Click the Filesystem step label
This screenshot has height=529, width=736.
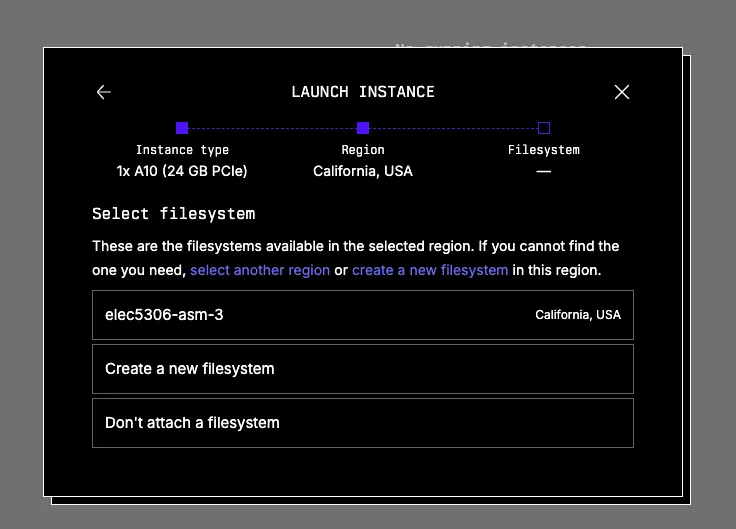click(x=544, y=150)
